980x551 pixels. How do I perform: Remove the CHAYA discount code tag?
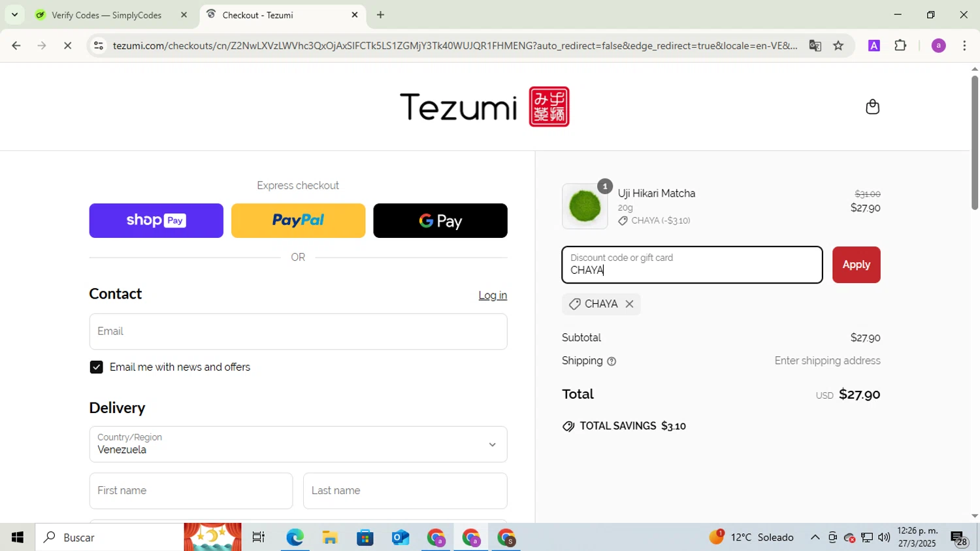pyautogui.click(x=629, y=304)
